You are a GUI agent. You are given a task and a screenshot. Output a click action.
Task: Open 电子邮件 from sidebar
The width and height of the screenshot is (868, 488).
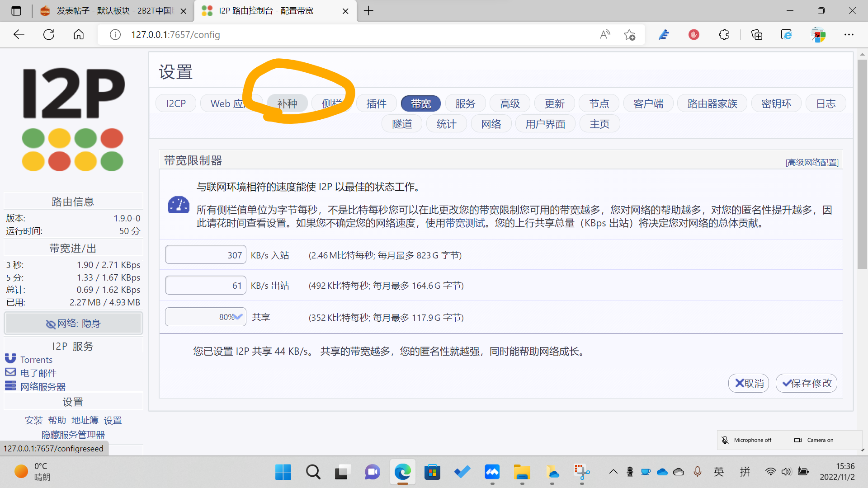38,373
